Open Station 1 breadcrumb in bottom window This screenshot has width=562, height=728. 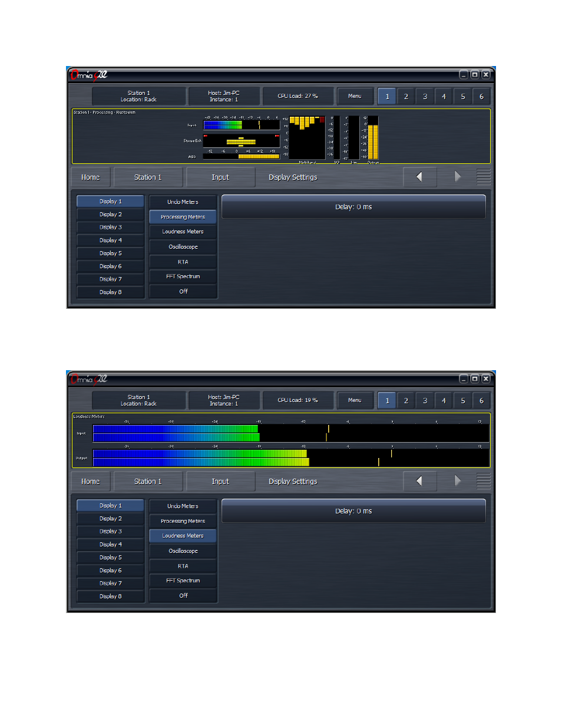click(148, 482)
